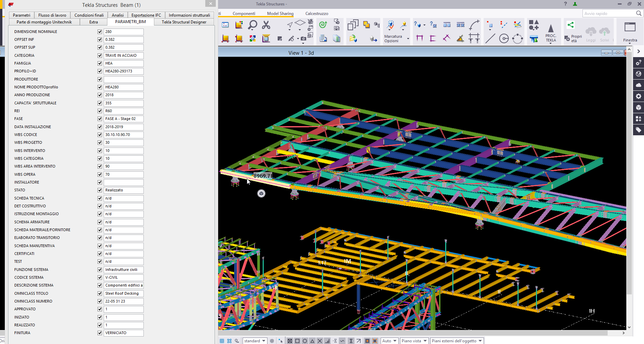This screenshot has width=644, height=344.
Task: Click the screenshot camera icon
Action: [303, 39]
